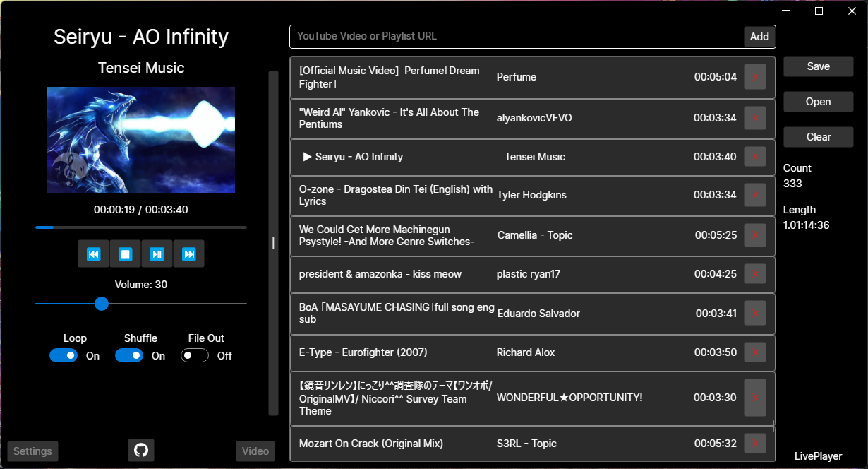Screen dimensions: 868x469
Task: Click the Tensei Music artist heading
Action: (x=141, y=68)
